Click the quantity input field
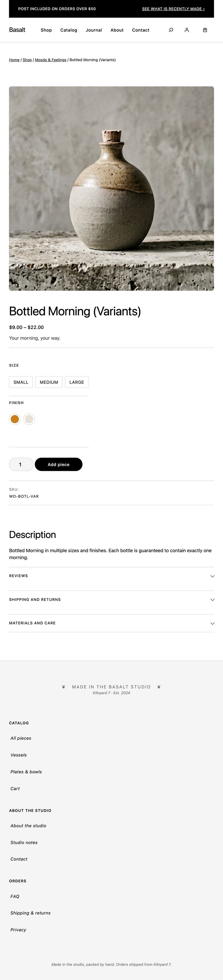The height and width of the screenshot is (980, 223). (x=21, y=465)
